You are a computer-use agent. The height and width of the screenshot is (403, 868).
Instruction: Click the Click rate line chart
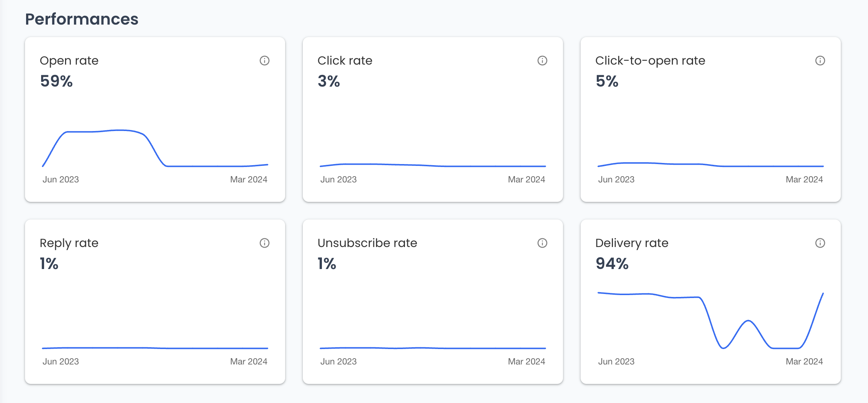pos(433,165)
